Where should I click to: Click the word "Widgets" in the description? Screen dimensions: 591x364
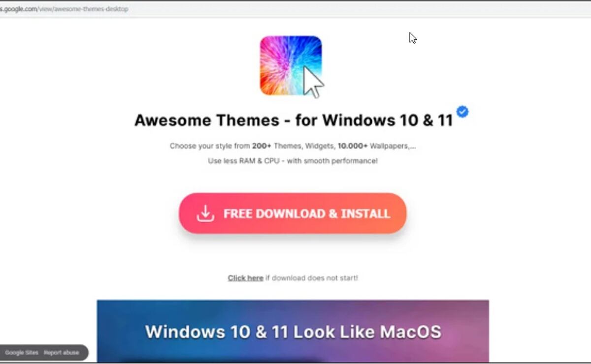320,146
